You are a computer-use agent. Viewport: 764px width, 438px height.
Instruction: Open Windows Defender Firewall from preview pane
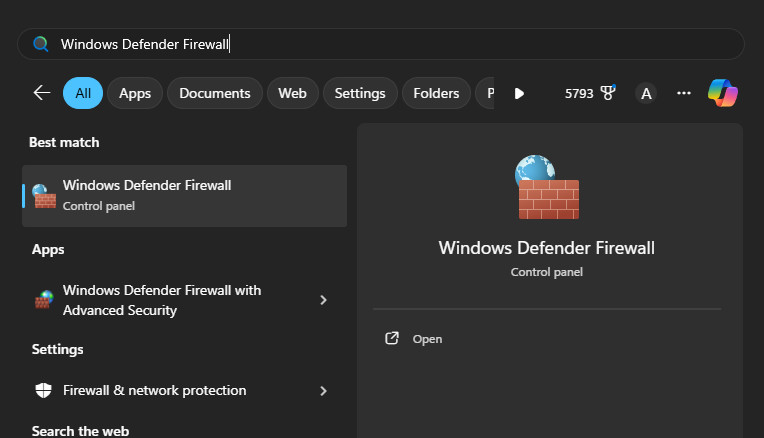coord(427,339)
